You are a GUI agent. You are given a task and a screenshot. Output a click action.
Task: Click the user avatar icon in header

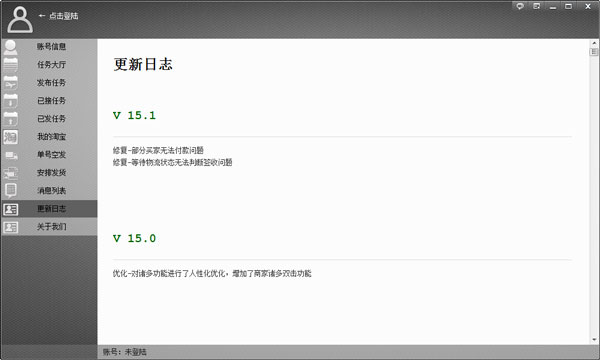[20, 20]
